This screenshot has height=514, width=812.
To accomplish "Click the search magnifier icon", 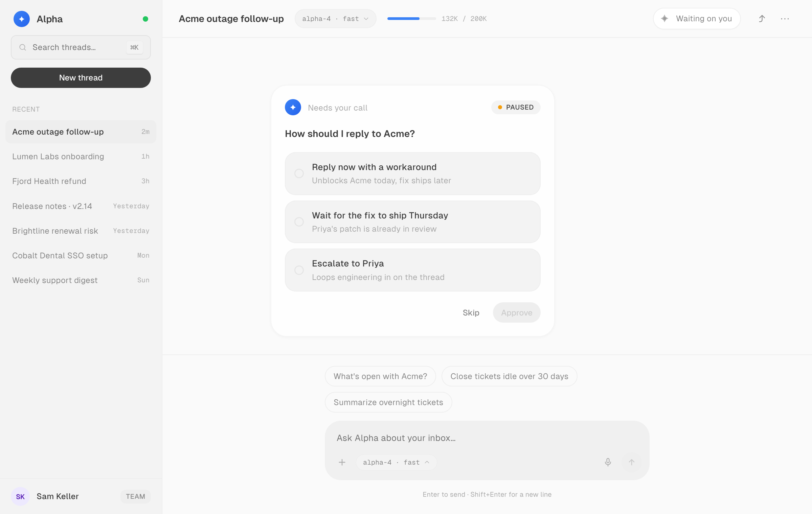I will pos(23,47).
